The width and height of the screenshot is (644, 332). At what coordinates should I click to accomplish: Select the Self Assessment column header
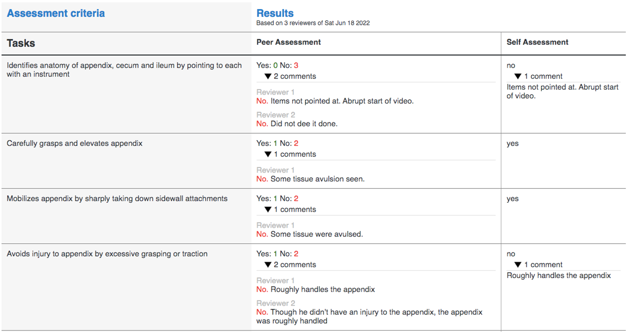537,42
